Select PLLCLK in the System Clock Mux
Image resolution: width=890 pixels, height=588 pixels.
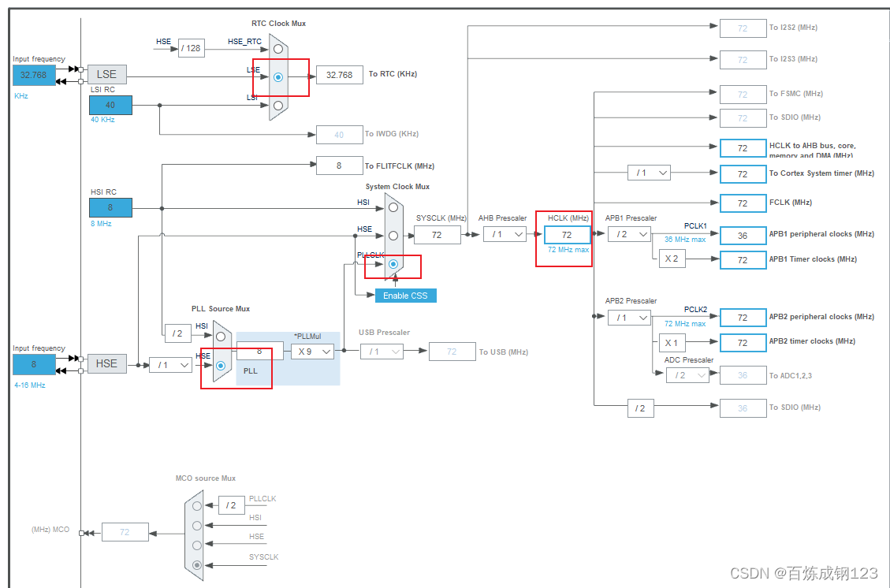393,263
